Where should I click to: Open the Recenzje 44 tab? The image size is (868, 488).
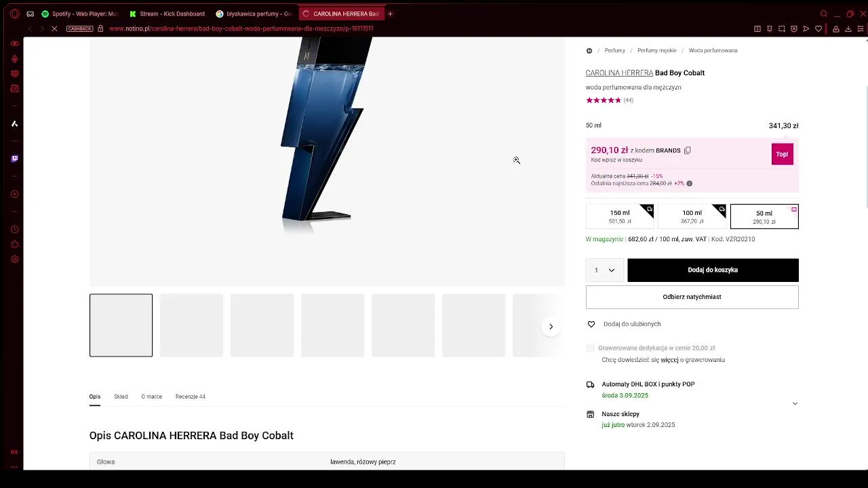pos(190,396)
